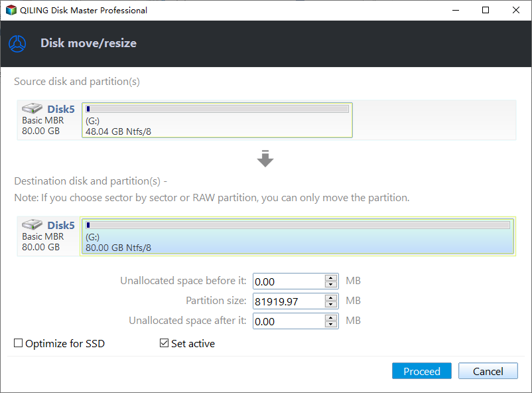Viewport: 532px width, 393px height.
Task: Click the destination partition usage bar
Action: pyautogui.click(x=298, y=225)
